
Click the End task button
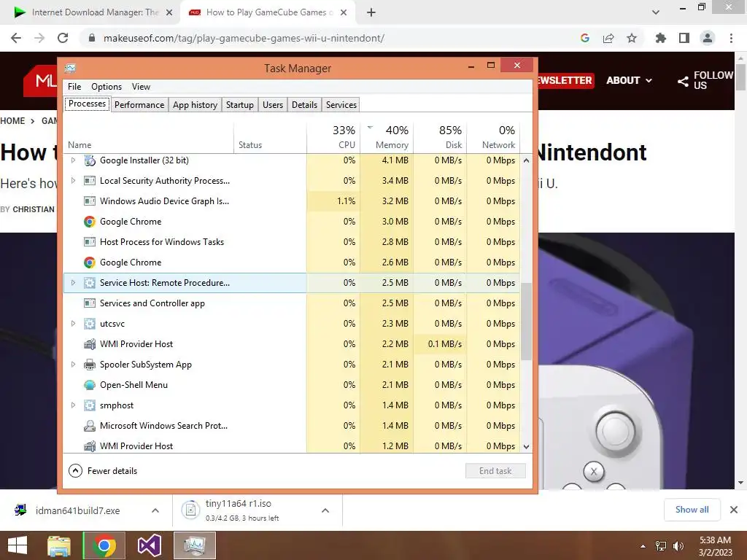click(495, 471)
